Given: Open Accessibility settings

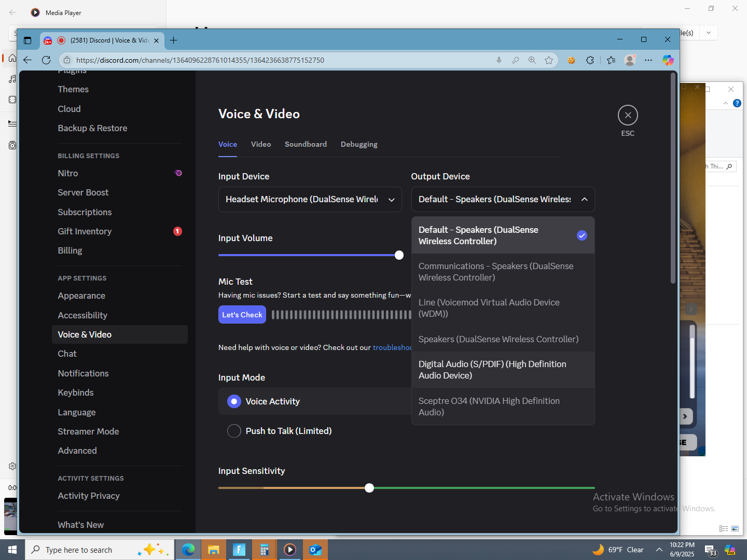Looking at the screenshot, I should [120, 315].
